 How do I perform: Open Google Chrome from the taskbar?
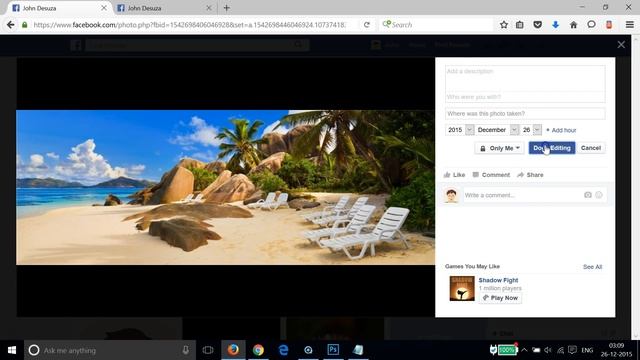(x=258, y=350)
